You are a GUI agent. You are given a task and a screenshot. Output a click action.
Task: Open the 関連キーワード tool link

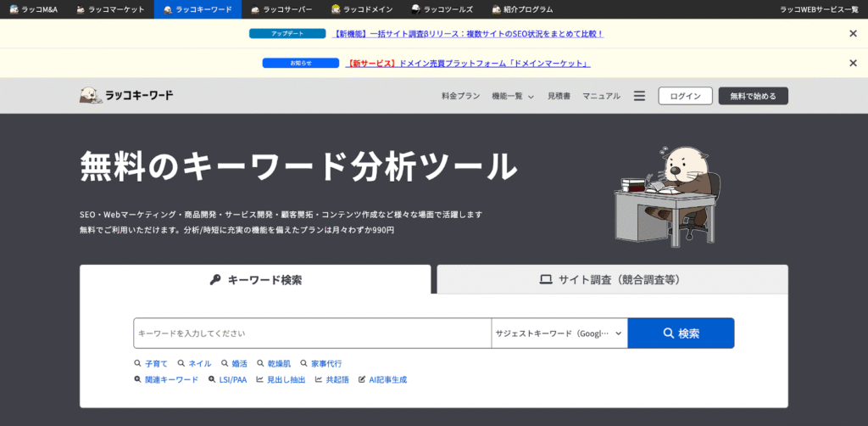pyautogui.click(x=171, y=380)
